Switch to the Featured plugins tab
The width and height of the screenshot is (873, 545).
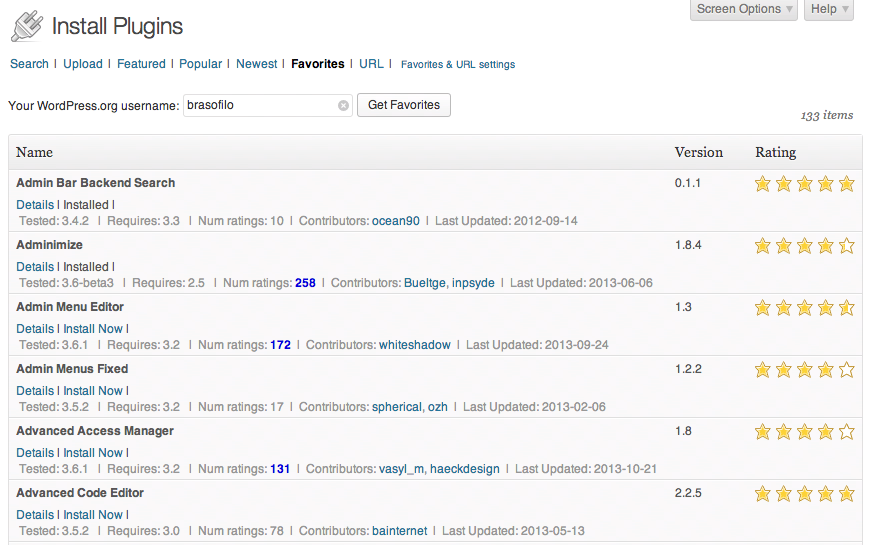(x=141, y=64)
